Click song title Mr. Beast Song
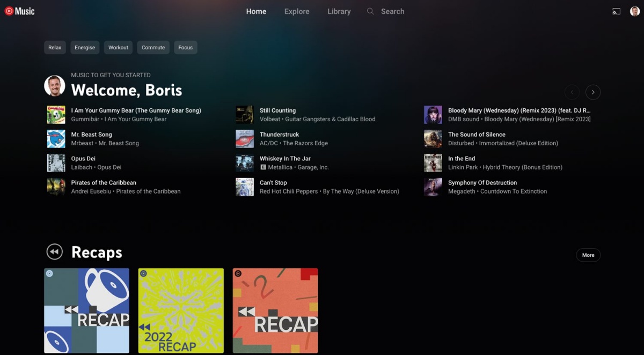 click(91, 135)
